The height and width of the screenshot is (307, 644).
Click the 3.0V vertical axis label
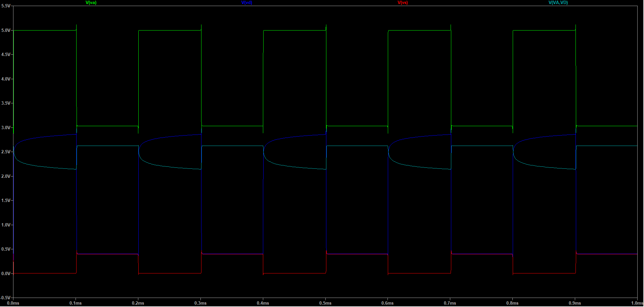(6, 127)
